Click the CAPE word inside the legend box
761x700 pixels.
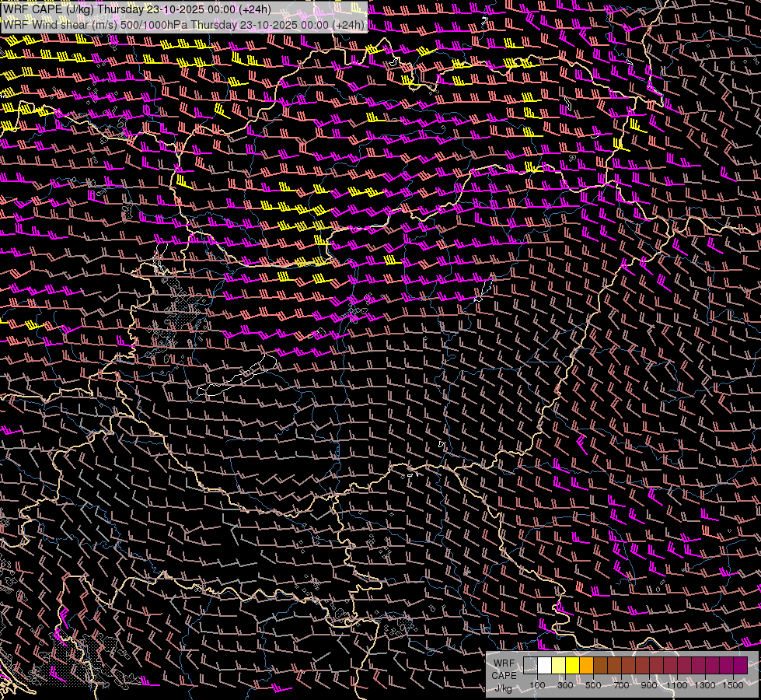[504, 675]
